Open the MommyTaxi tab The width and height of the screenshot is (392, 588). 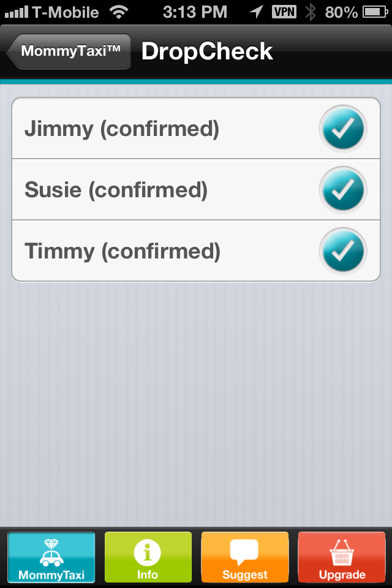[x=51, y=557]
